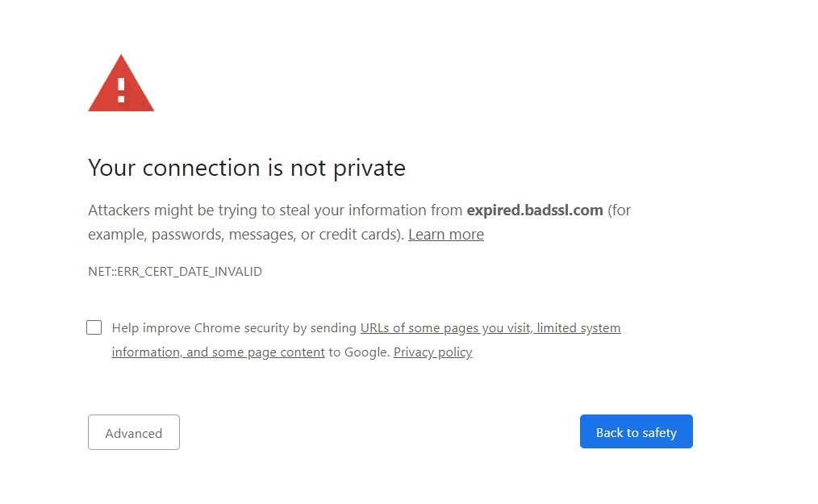Click the 'Help improve Chrome security by sending' label

[x=234, y=327]
